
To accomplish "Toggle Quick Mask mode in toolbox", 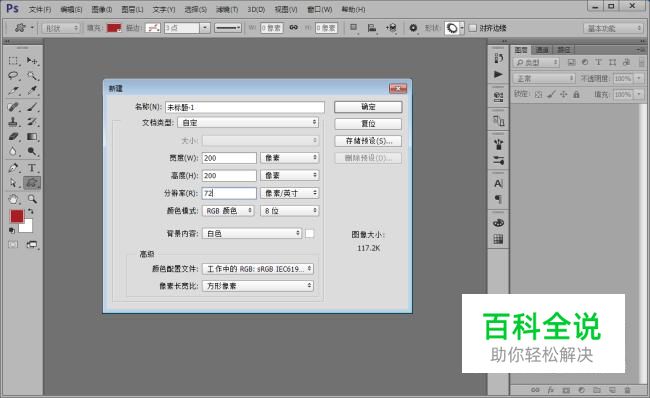I will point(13,244).
